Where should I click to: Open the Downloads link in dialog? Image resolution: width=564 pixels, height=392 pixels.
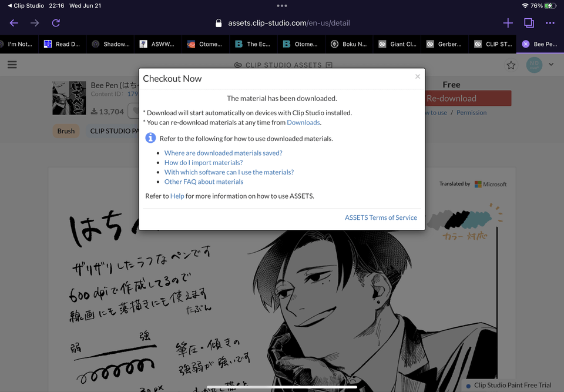click(x=303, y=122)
